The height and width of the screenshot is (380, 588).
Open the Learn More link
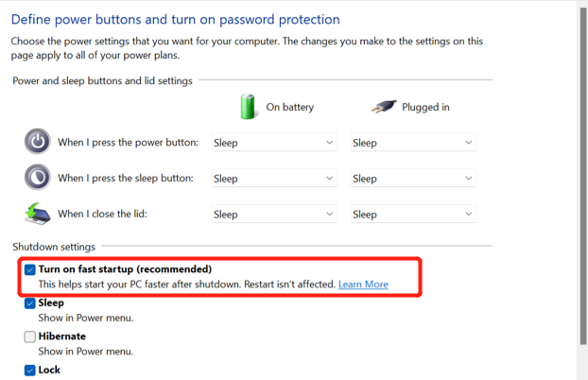tap(363, 285)
